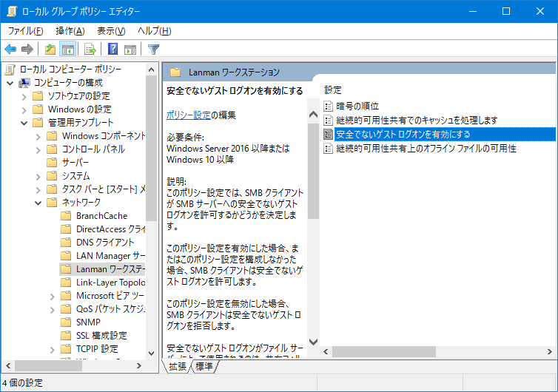Click the コンピューターの構成 computer icon
This screenshot has width=558, height=392.
[x=24, y=83]
